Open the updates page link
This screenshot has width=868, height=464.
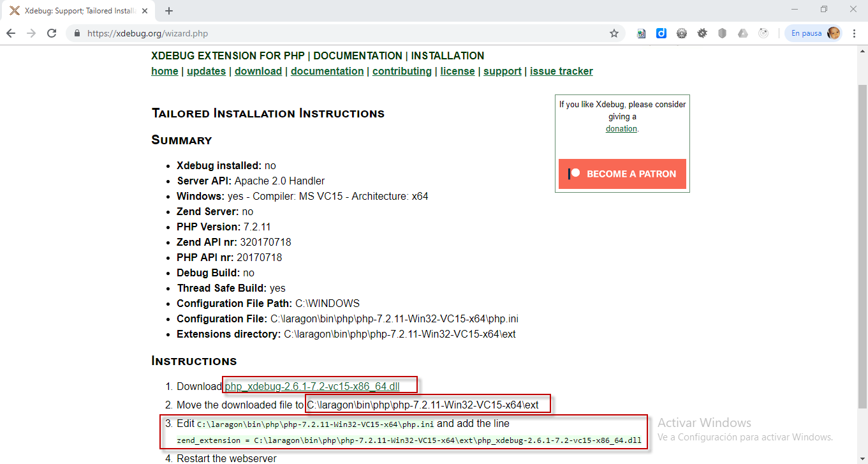206,71
